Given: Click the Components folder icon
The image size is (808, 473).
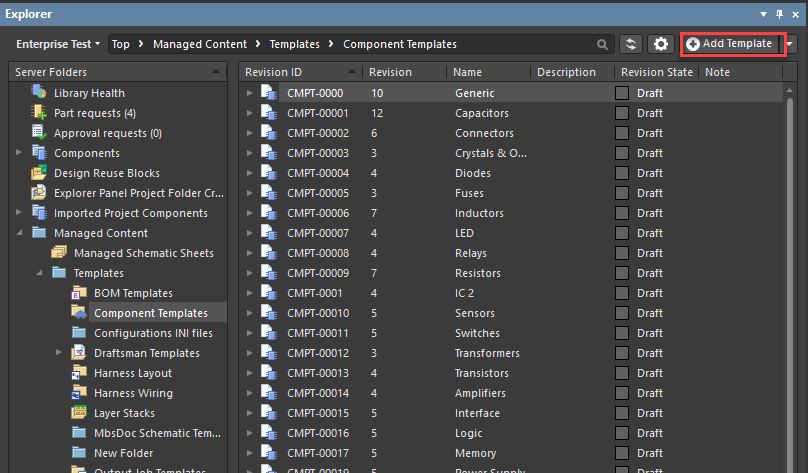Looking at the screenshot, I should pyautogui.click(x=39, y=153).
